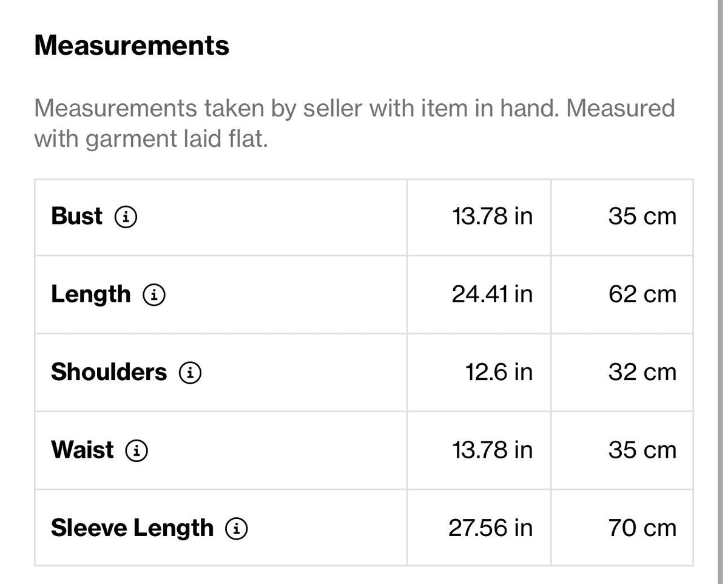The width and height of the screenshot is (728, 584).
Task: Open the Length measurement info icon
Action: 154,294
